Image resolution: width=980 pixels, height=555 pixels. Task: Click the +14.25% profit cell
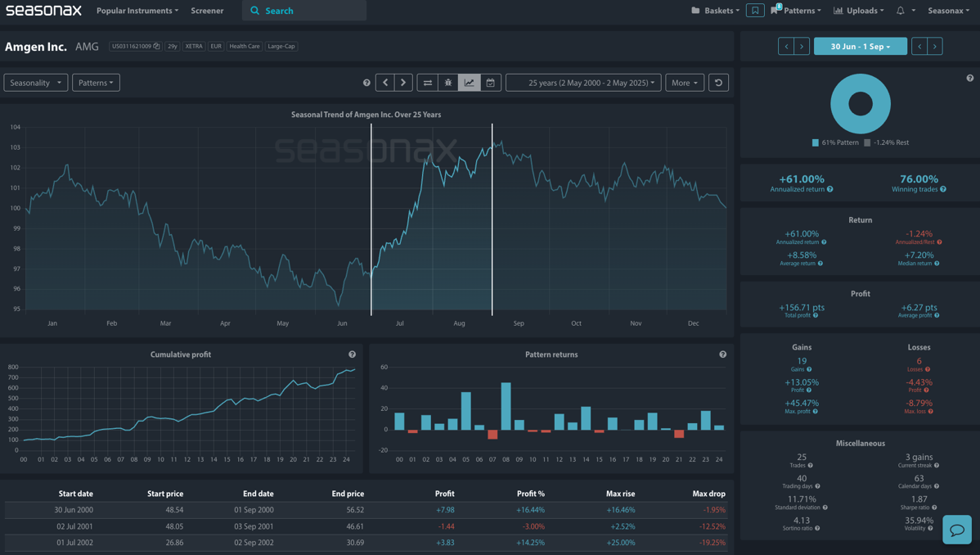tap(531, 543)
